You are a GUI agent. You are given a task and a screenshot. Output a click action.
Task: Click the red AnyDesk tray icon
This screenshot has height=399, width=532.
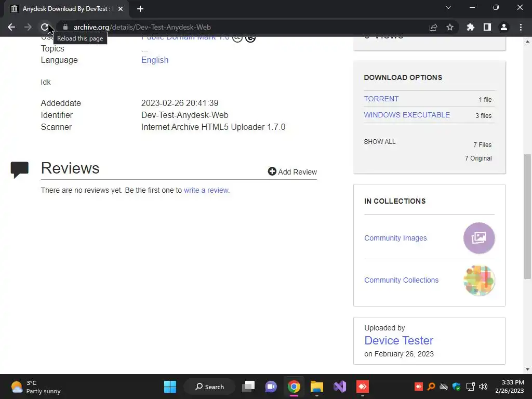419,387
